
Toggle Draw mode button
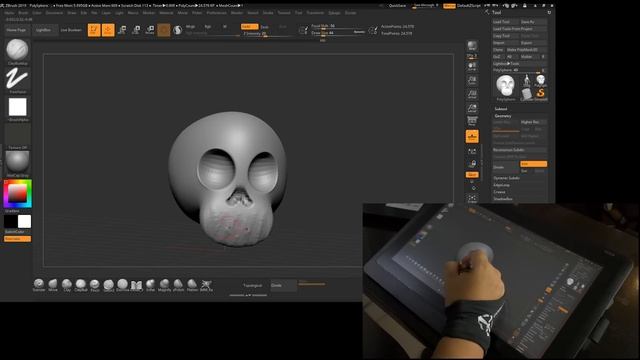click(x=108, y=30)
